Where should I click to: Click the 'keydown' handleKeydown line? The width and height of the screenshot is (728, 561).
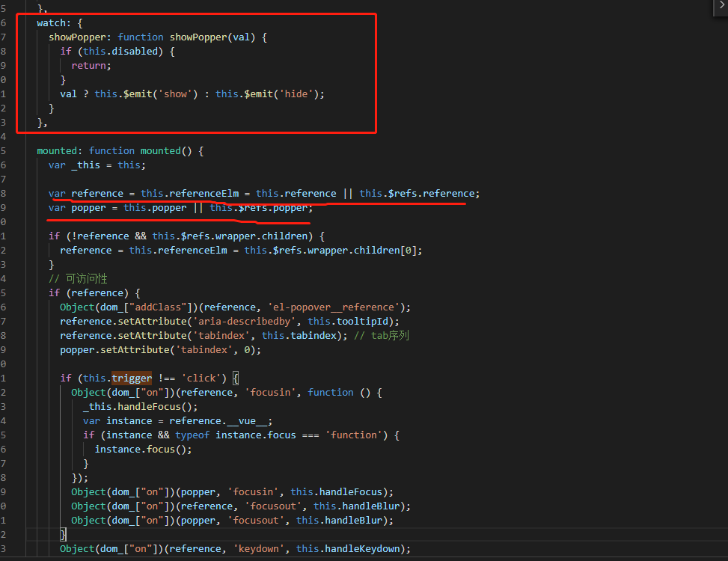point(236,549)
